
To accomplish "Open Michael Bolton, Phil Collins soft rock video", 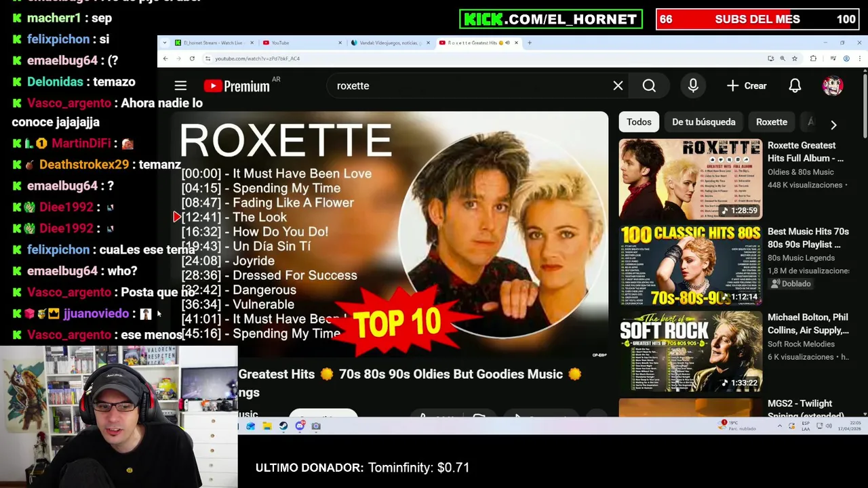I will click(808, 324).
